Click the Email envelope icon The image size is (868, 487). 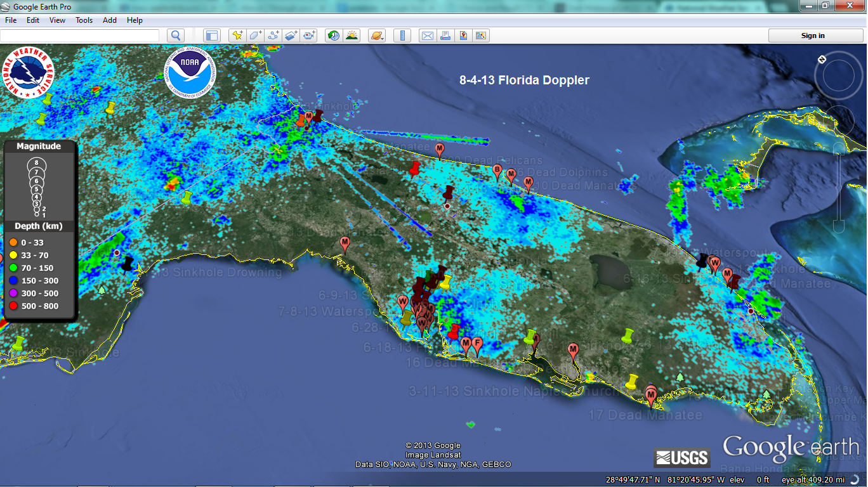(x=428, y=36)
